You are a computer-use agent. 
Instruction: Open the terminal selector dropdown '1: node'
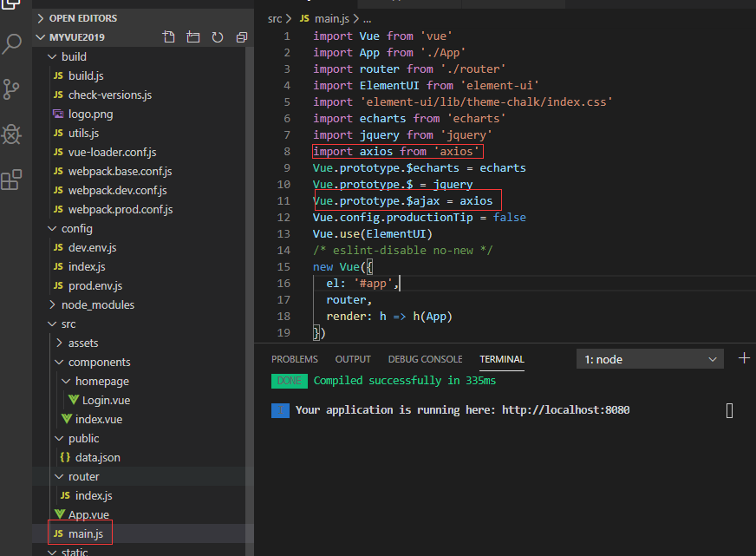650,359
